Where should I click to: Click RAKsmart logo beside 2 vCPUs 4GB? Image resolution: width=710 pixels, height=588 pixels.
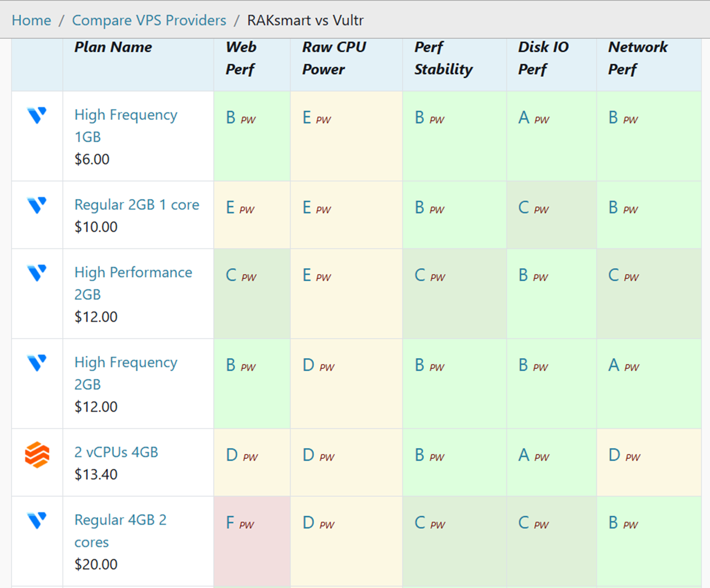point(37,454)
